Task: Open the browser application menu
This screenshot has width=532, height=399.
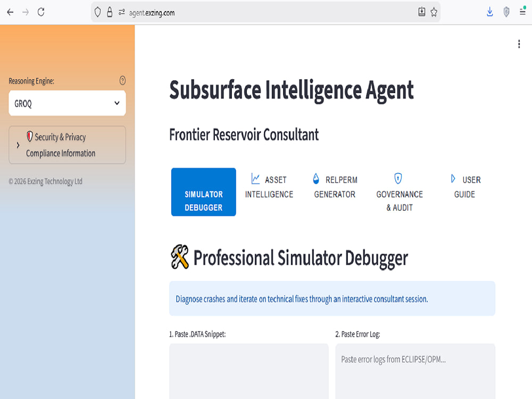Action: (523, 11)
